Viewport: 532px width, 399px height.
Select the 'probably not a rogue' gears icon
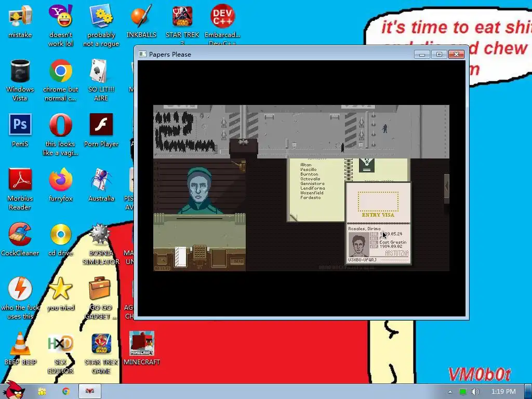point(101,25)
